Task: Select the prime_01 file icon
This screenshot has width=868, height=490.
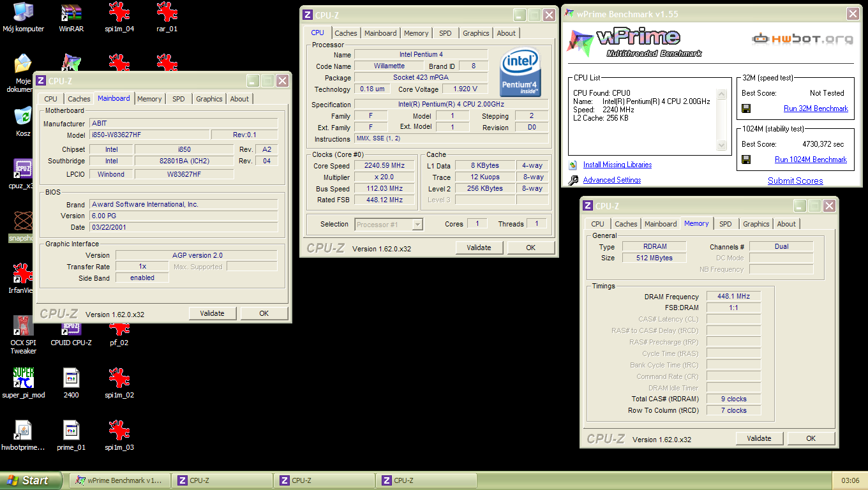Action: click(x=71, y=436)
